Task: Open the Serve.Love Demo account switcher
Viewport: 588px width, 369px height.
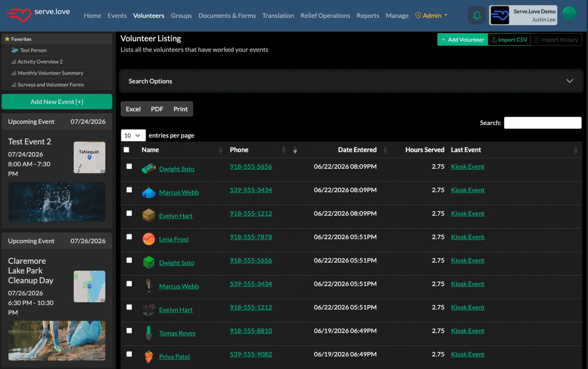Action: (x=523, y=16)
